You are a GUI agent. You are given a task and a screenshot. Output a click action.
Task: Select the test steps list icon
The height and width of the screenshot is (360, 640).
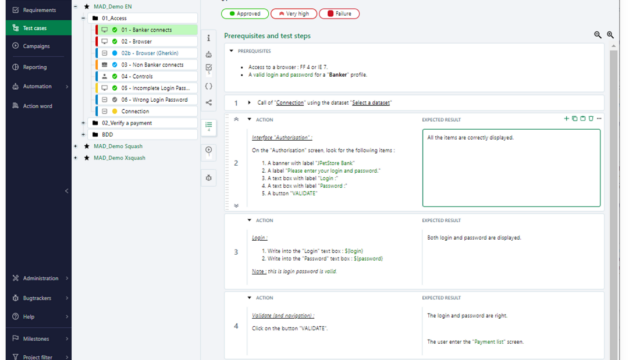[x=209, y=125]
